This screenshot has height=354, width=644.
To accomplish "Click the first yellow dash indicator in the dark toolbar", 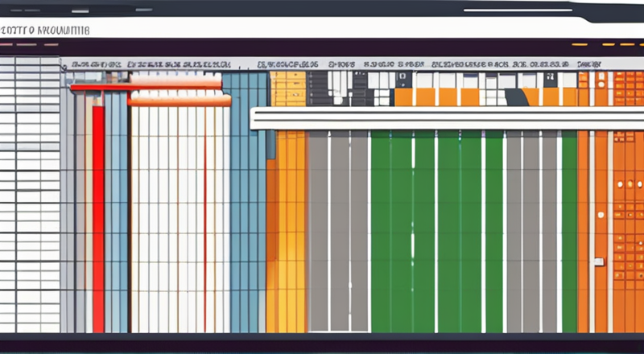I will coord(579,44).
